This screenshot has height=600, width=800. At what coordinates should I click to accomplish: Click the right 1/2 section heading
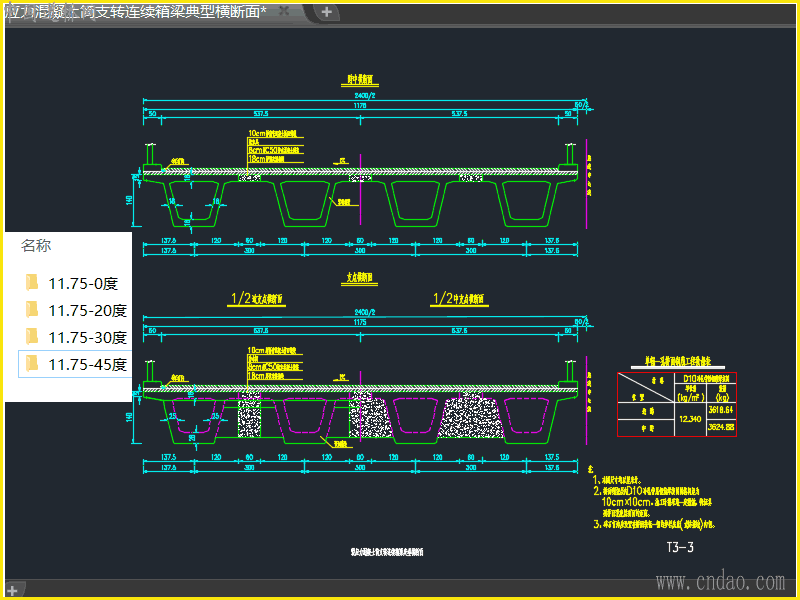[457, 299]
